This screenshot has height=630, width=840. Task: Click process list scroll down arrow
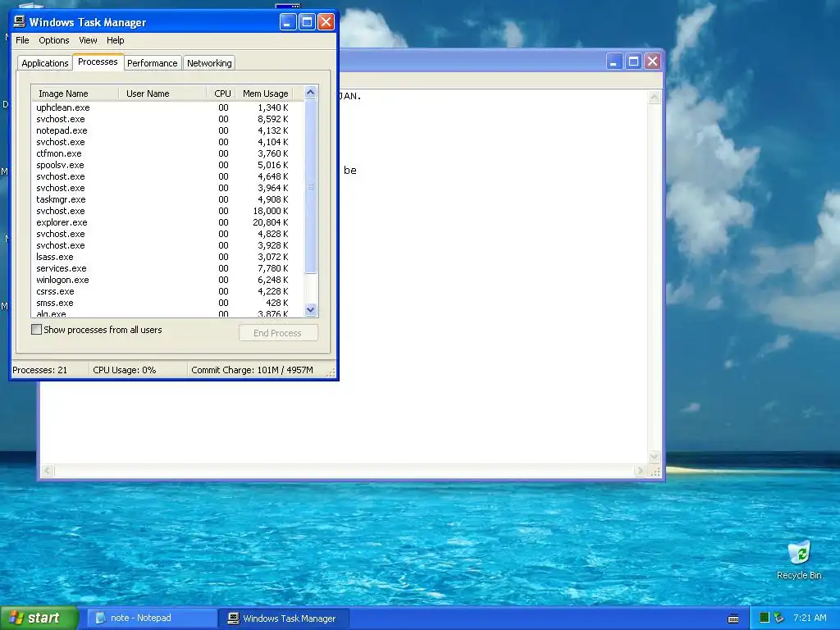point(311,309)
